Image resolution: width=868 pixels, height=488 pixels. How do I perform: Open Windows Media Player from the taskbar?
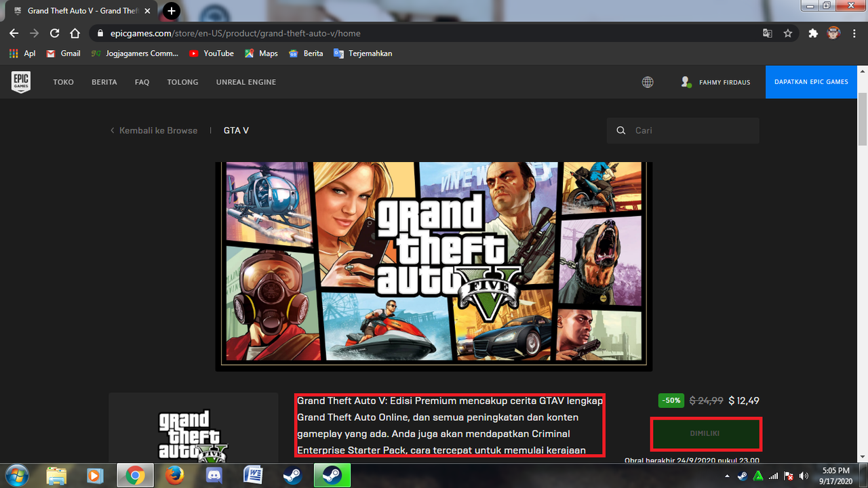click(x=96, y=476)
